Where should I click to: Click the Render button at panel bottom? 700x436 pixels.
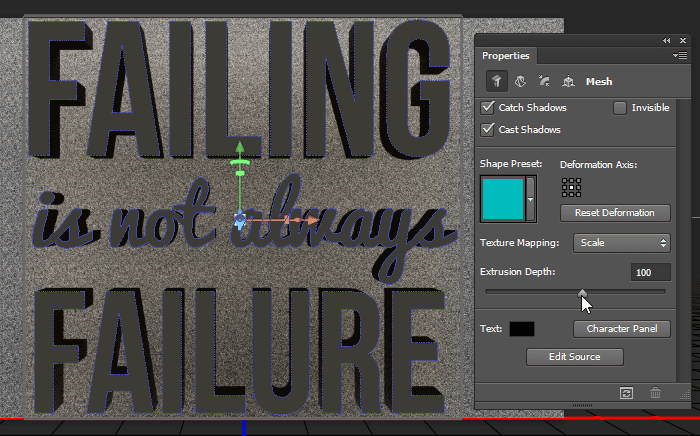point(626,394)
